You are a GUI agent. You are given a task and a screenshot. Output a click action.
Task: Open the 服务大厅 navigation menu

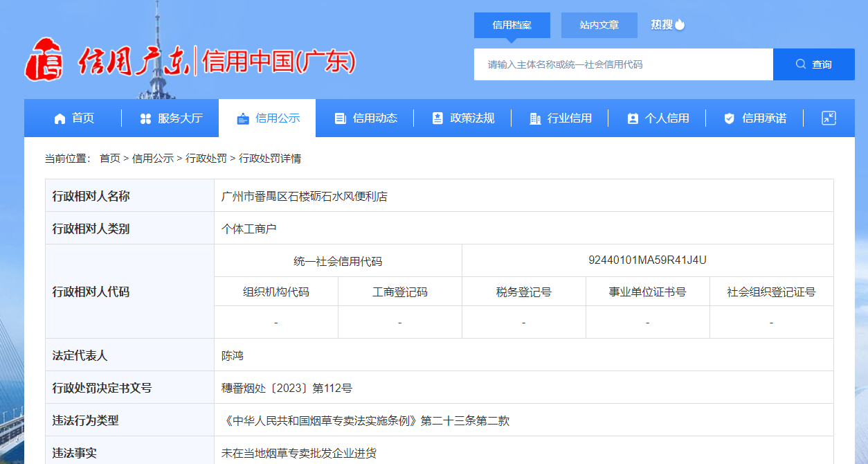(x=171, y=118)
